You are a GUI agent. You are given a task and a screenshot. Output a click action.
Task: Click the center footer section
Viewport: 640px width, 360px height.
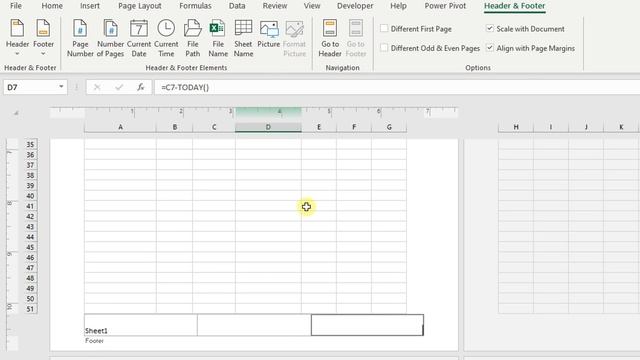pyautogui.click(x=254, y=325)
